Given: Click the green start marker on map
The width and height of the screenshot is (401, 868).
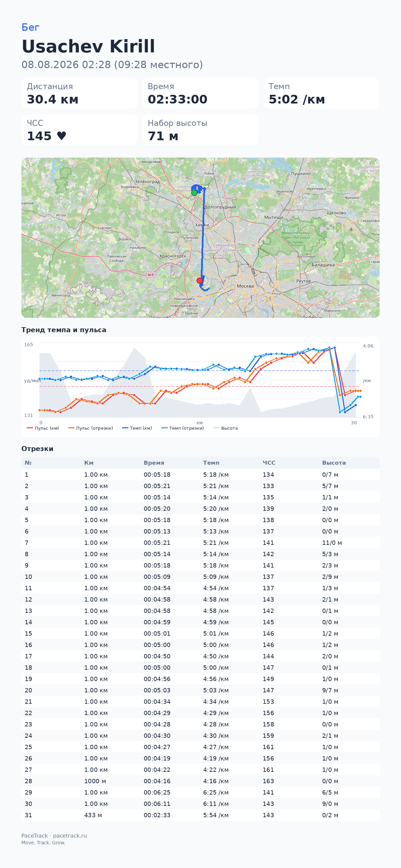Looking at the screenshot, I should (x=194, y=193).
